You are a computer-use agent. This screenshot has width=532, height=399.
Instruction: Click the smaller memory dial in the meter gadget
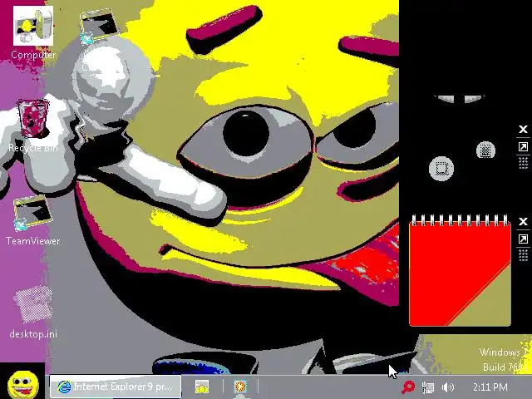click(485, 150)
